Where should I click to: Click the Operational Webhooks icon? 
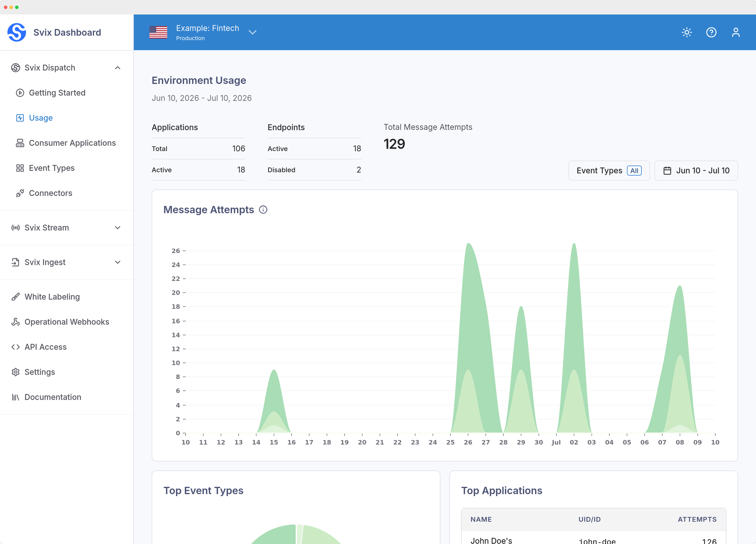coord(15,322)
